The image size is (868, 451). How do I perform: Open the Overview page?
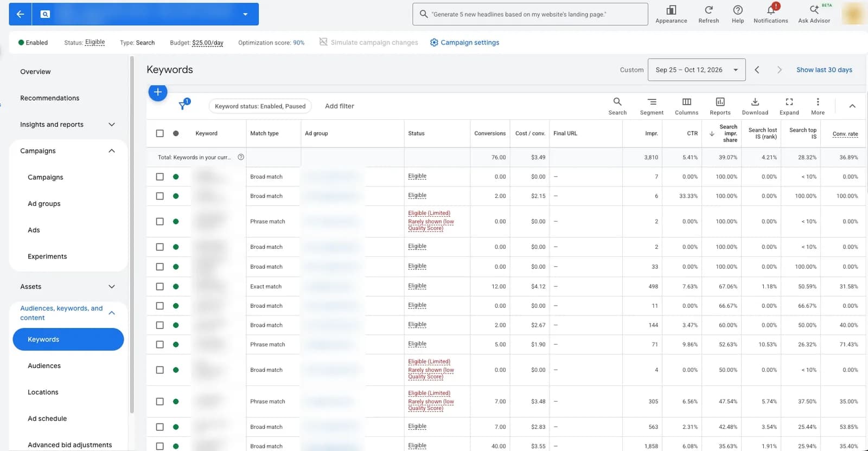(x=35, y=72)
